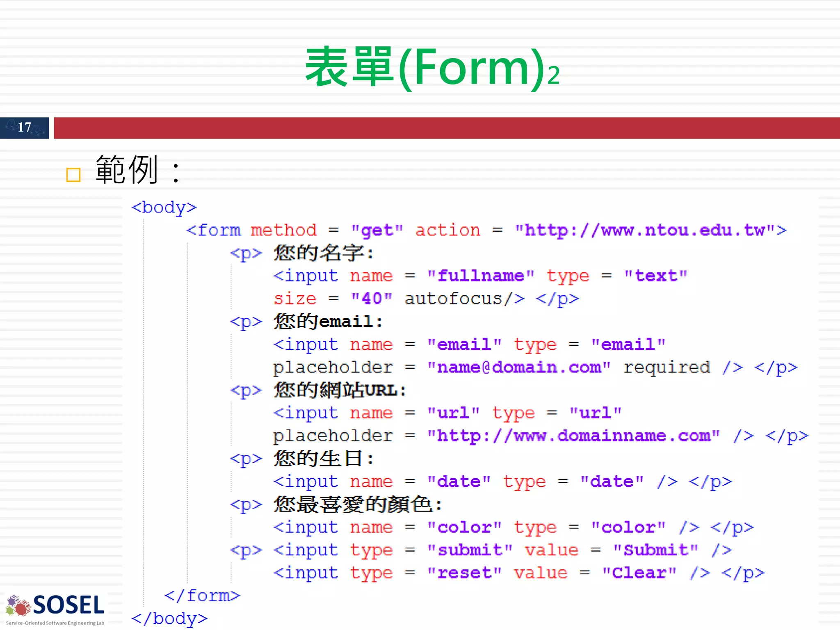Click the "http://www.domainname.com" placeholder value
840x630 pixels.
(x=573, y=436)
